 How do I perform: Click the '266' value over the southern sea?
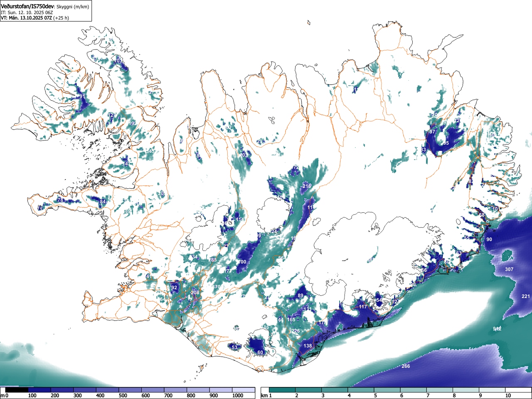point(406,366)
